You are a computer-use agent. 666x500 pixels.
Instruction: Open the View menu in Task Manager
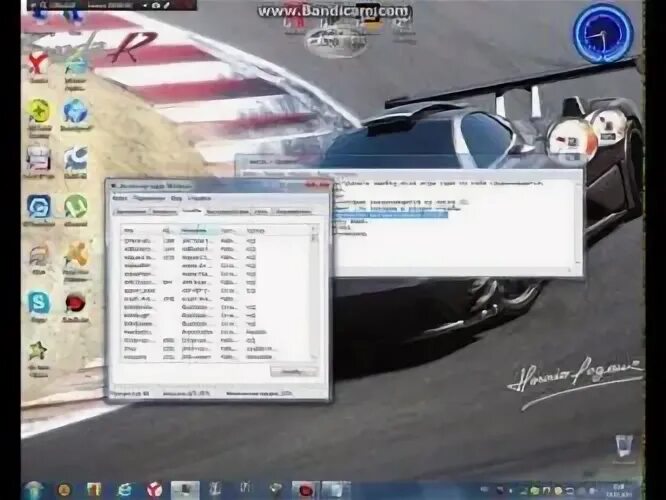click(x=176, y=198)
